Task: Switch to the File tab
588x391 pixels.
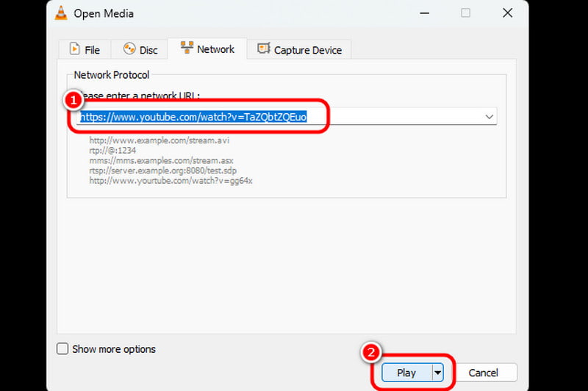Action: pyautogui.click(x=85, y=49)
